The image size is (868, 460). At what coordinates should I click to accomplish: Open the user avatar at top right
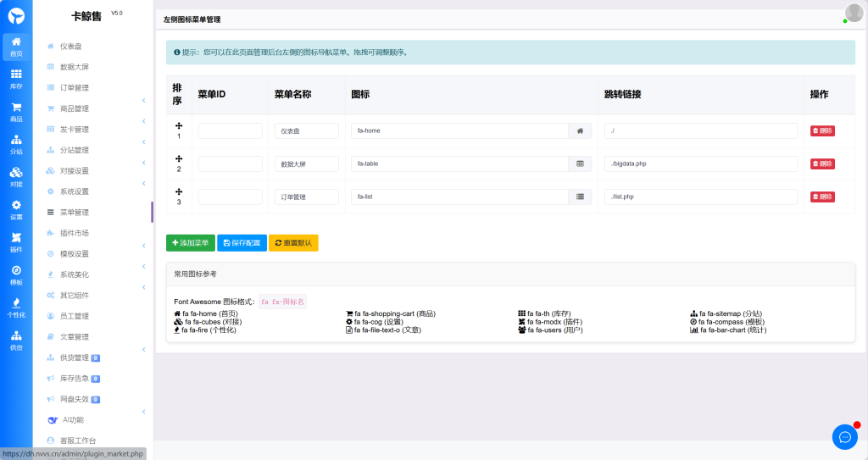pyautogui.click(x=854, y=13)
